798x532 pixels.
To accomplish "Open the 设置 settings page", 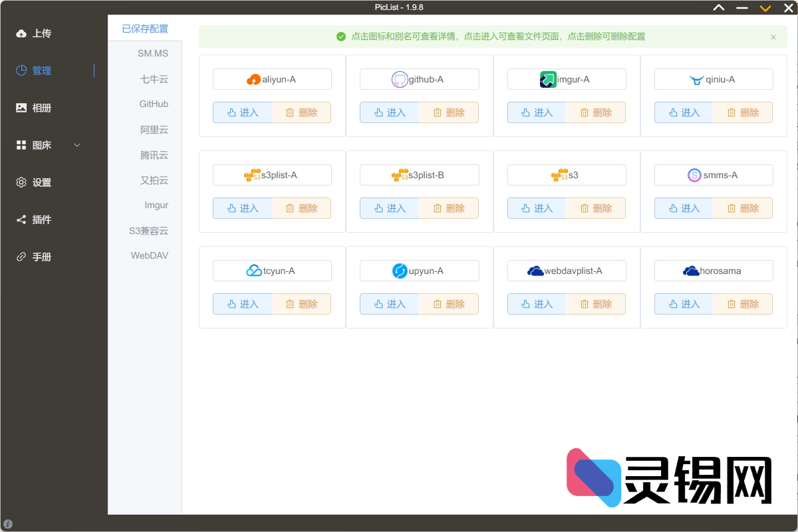I will coord(41,182).
